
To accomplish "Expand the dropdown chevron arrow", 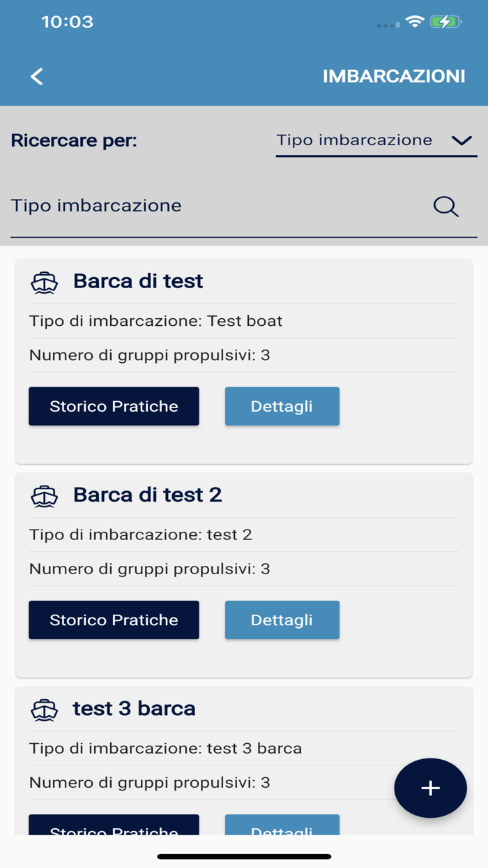I will pyautogui.click(x=462, y=141).
